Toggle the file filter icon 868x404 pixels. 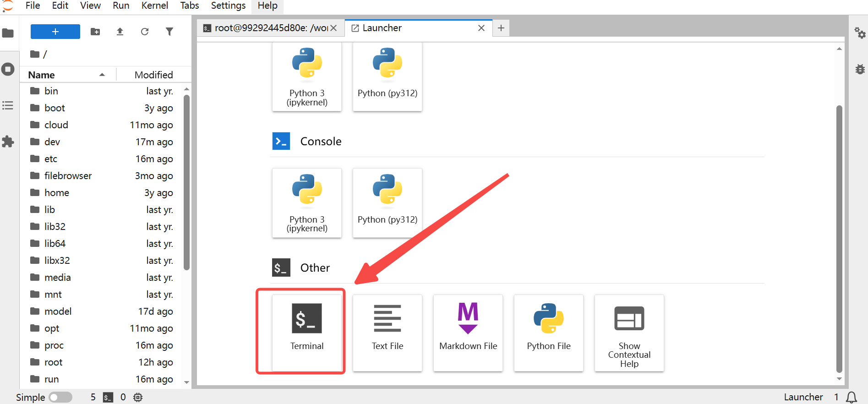tap(169, 32)
